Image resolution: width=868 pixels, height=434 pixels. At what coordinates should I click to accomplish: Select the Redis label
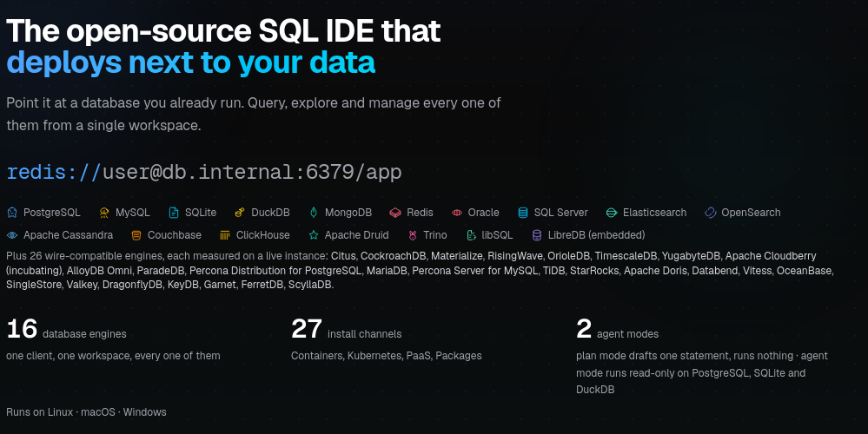(x=421, y=213)
